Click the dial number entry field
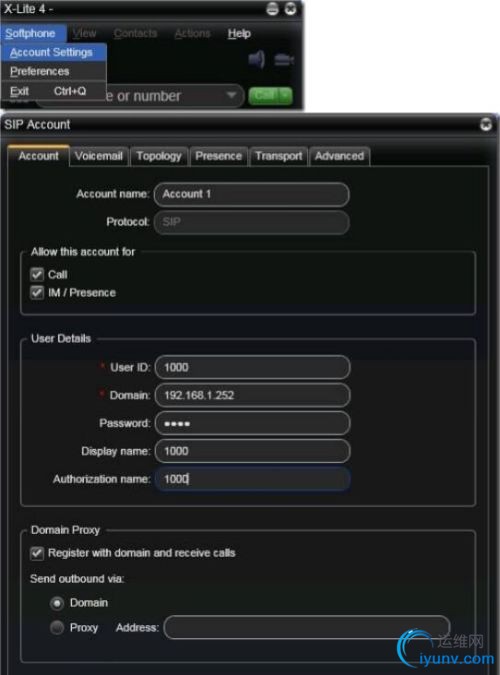 pyautogui.click(x=170, y=96)
